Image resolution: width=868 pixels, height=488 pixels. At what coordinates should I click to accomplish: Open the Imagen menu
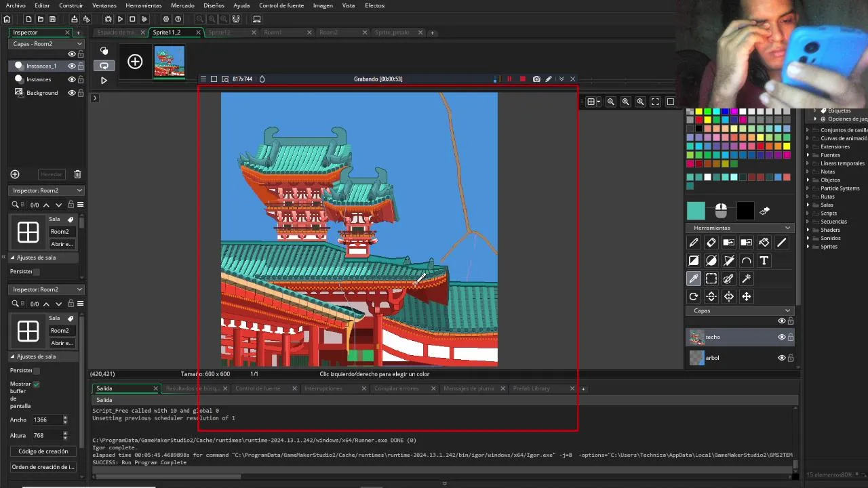[323, 5]
